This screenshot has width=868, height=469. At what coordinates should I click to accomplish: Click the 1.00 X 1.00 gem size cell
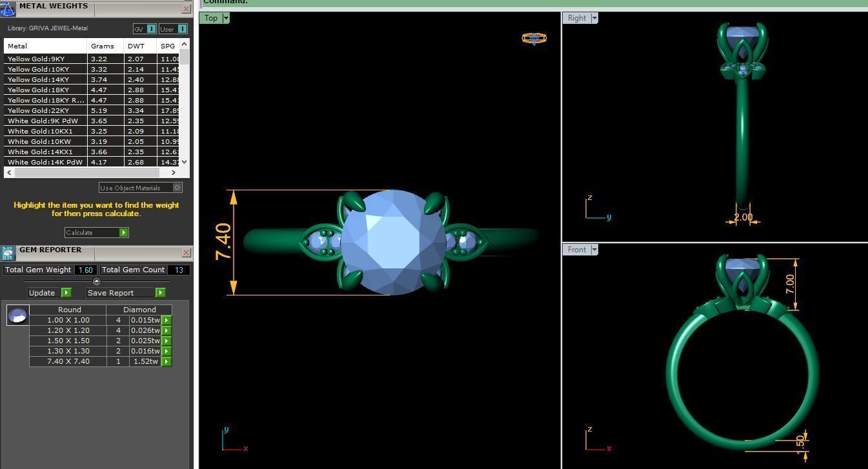pos(68,320)
